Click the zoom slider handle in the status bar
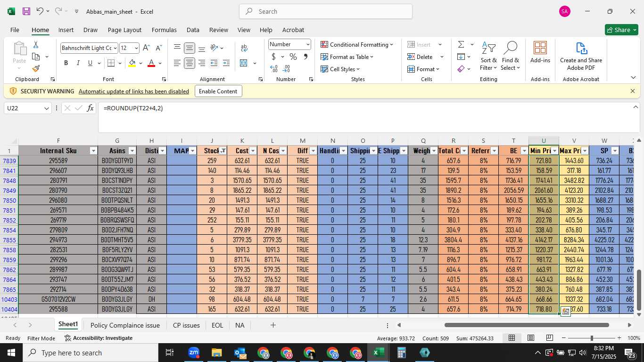The width and height of the screenshot is (644, 362). tap(592, 338)
